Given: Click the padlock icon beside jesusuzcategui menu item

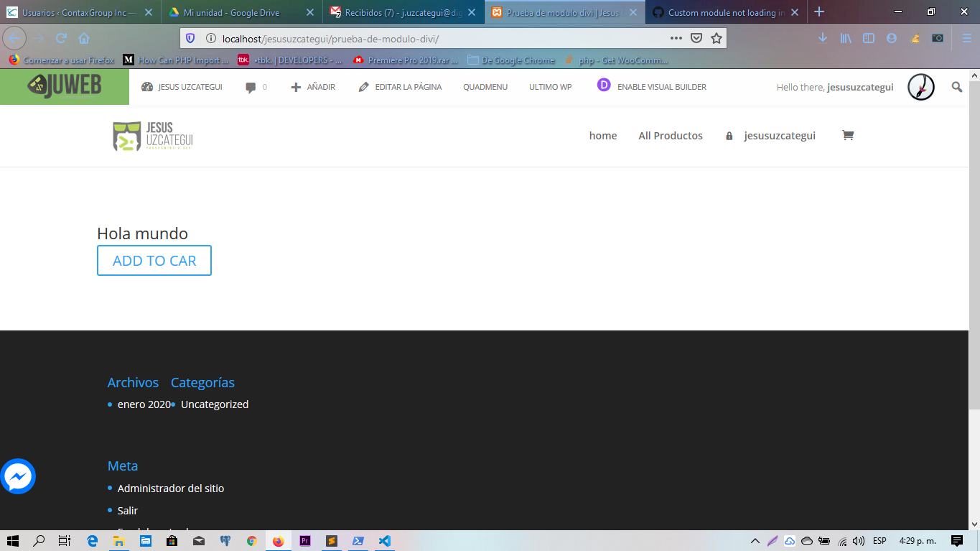Looking at the screenshot, I should click(729, 136).
